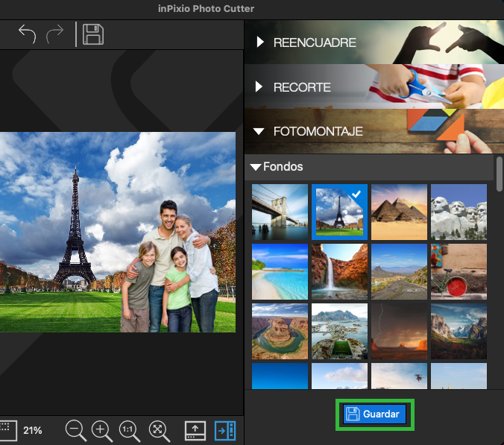Choose the pyramids background thumbnail
Image resolution: width=504 pixels, height=445 pixels.
[399, 212]
